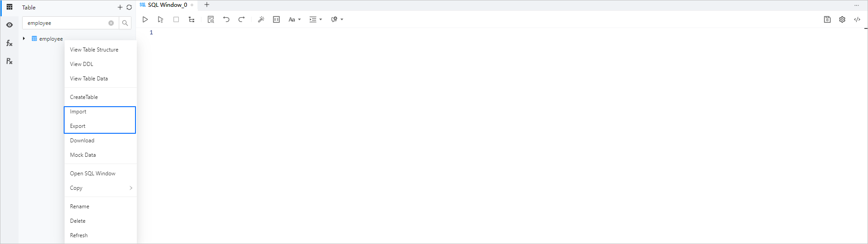The image size is (868, 244).
Task: Open the indent options dropdown
Action: pyautogui.click(x=315, y=19)
